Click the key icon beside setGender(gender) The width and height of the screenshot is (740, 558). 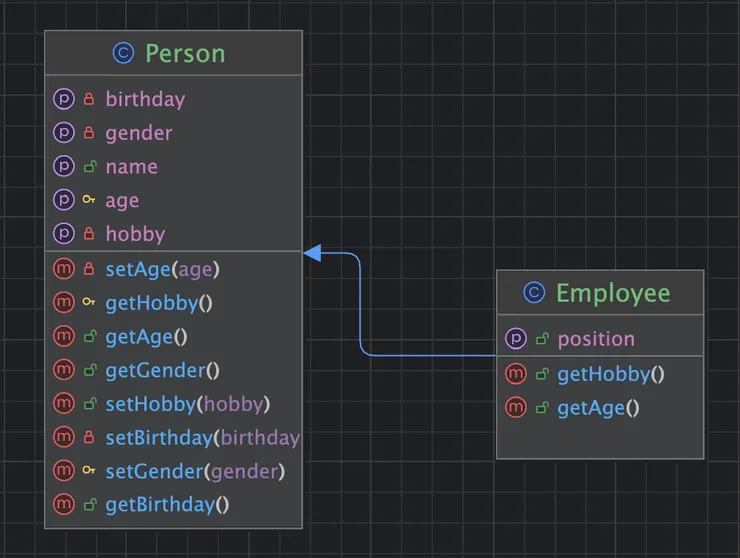[89, 471]
